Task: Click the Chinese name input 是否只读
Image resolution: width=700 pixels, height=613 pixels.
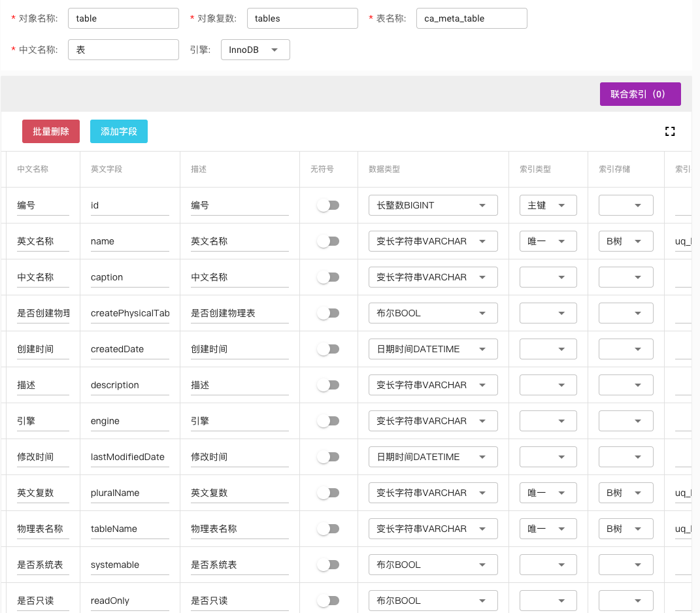Action: 43,601
